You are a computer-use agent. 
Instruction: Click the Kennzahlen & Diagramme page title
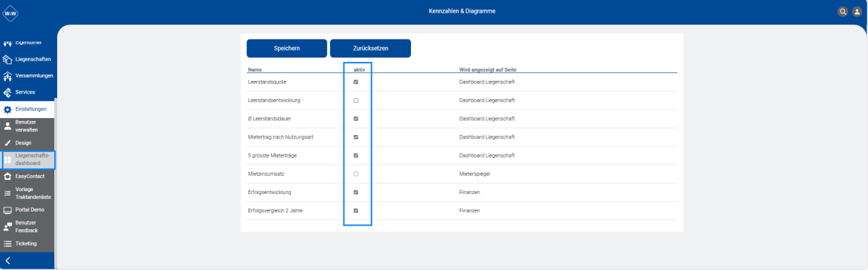(x=461, y=11)
